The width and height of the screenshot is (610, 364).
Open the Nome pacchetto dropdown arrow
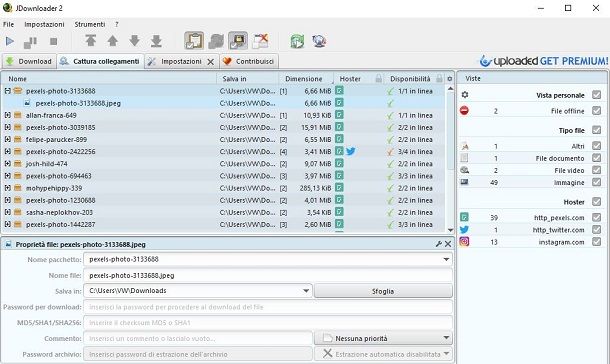point(446,259)
